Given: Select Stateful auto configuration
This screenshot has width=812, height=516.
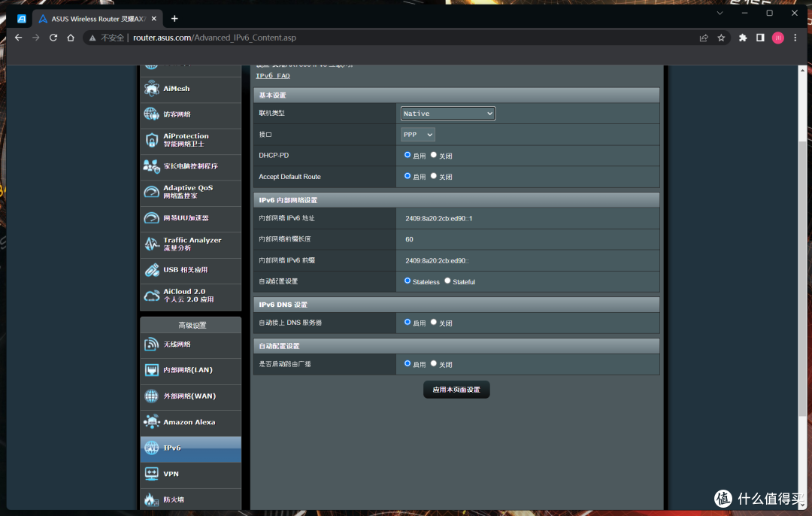Looking at the screenshot, I should pos(447,281).
